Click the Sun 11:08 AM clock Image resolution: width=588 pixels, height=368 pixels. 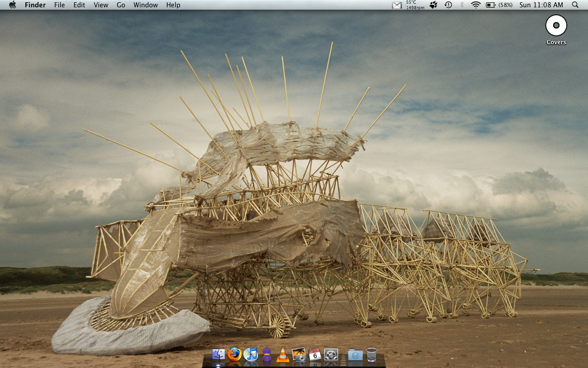(541, 5)
